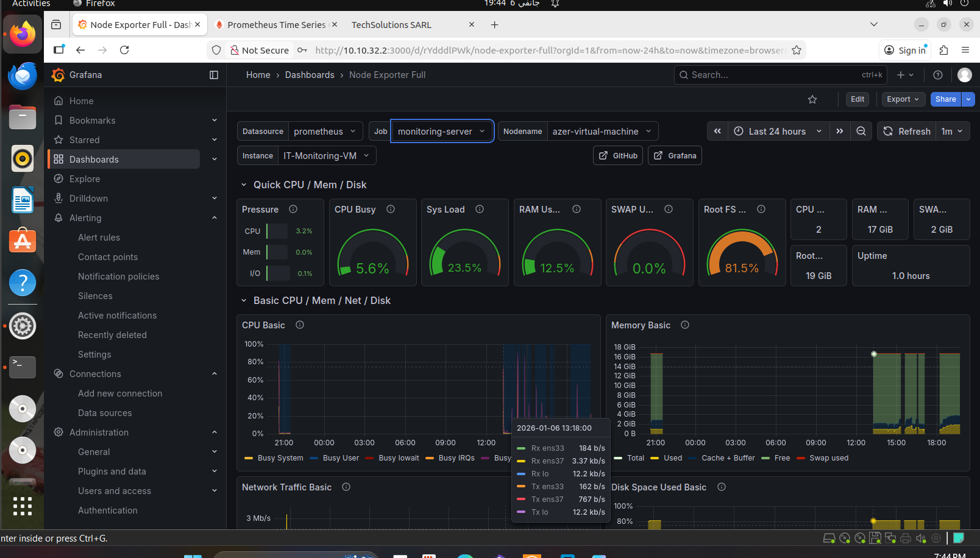
Task: Reload the page in Firefox
Action: (124, 50)
